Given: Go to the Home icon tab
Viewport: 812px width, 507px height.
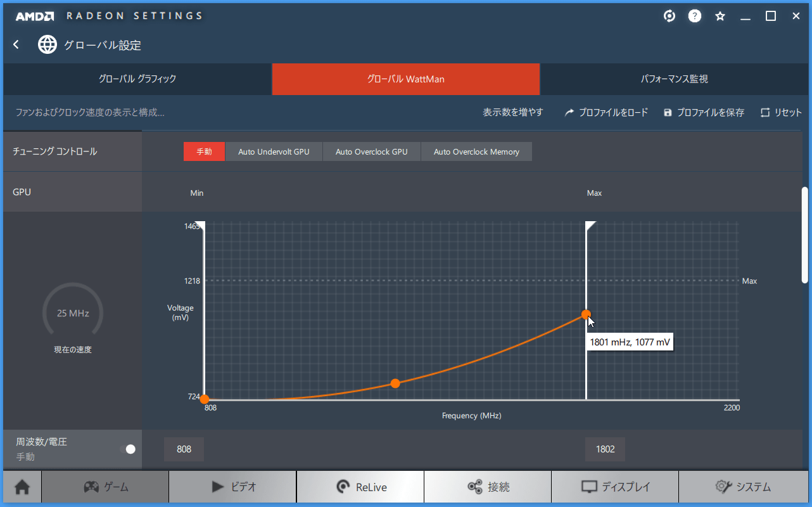Looking at the screenshot, I should 22,487.
